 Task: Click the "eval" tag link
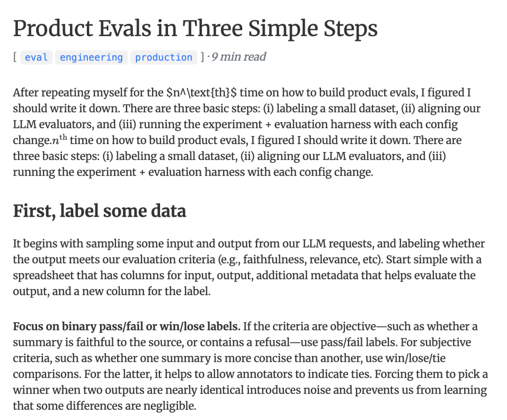[36, 57]
